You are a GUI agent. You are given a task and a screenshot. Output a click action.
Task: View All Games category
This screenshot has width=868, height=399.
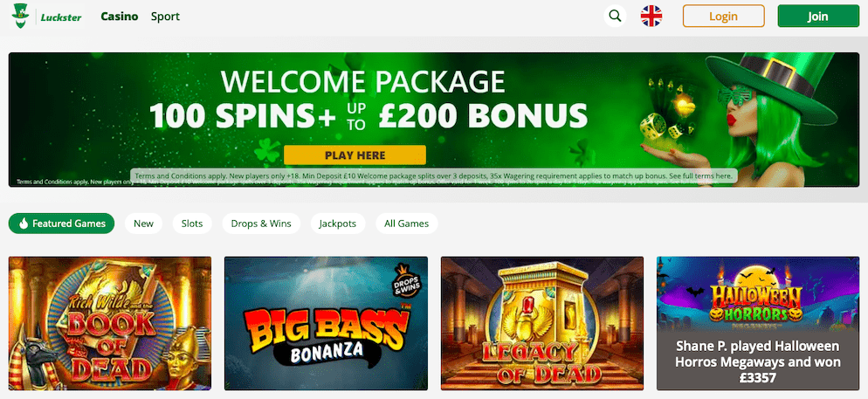click(406, 224)
